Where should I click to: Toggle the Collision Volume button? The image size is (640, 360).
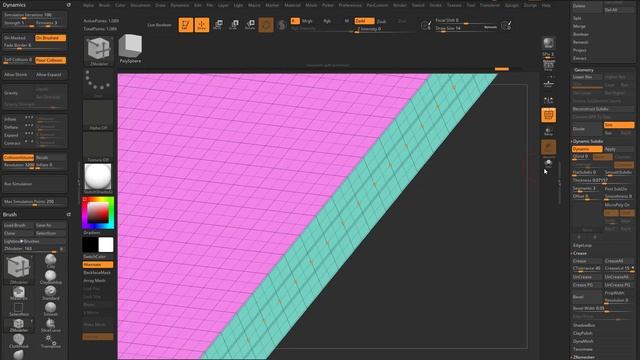tap(18, 158)
